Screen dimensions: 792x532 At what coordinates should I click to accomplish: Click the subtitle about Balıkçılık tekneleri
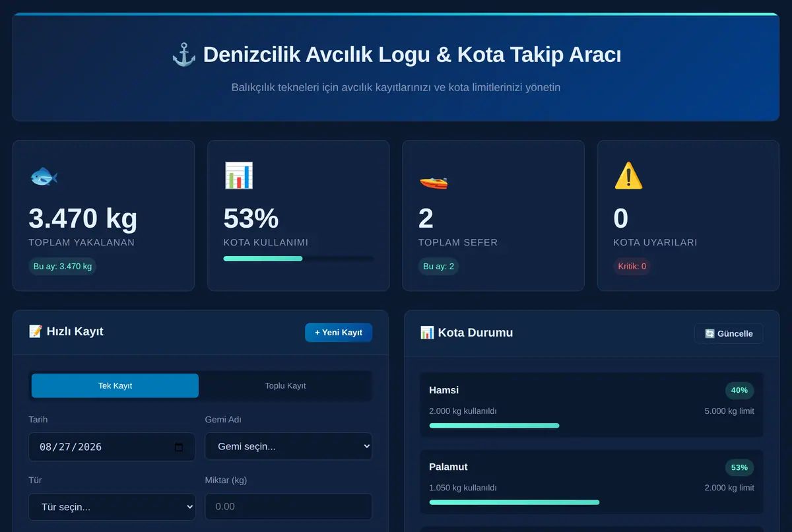(x=396, y=87)
